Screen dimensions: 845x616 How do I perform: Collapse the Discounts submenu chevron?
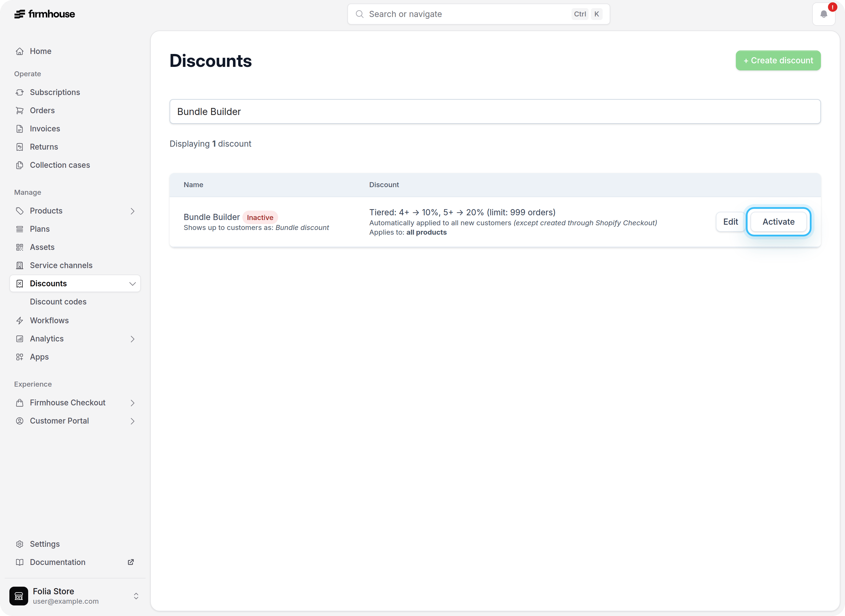click(x=132, y=284)
